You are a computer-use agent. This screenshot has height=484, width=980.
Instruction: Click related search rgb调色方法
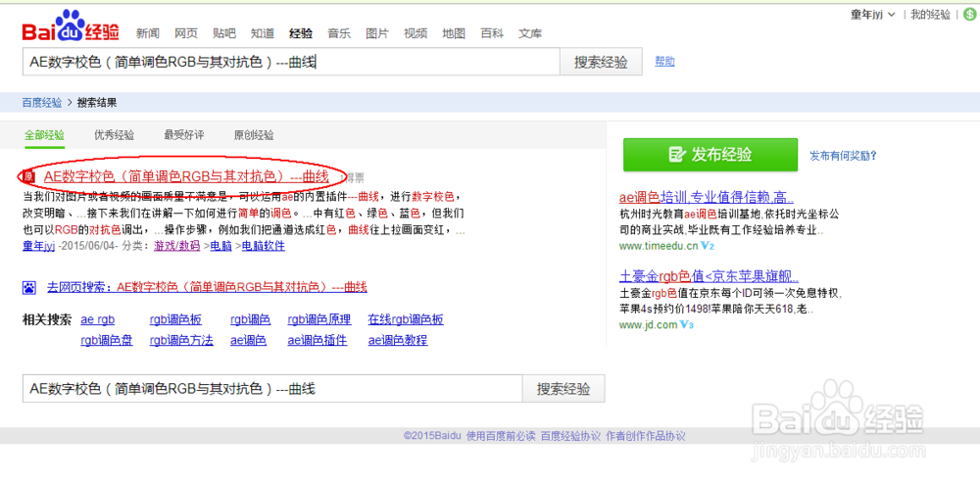(x=181, y=340)
